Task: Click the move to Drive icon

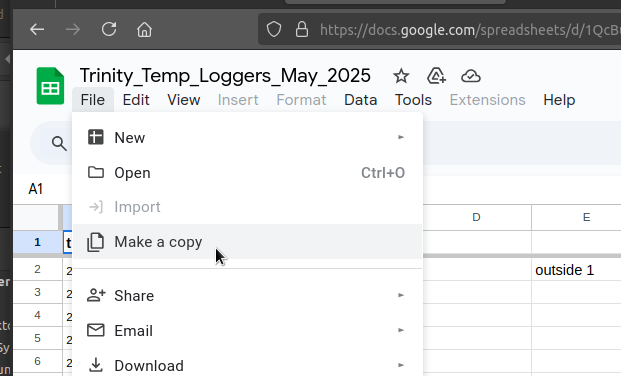Action: [436, 76]
